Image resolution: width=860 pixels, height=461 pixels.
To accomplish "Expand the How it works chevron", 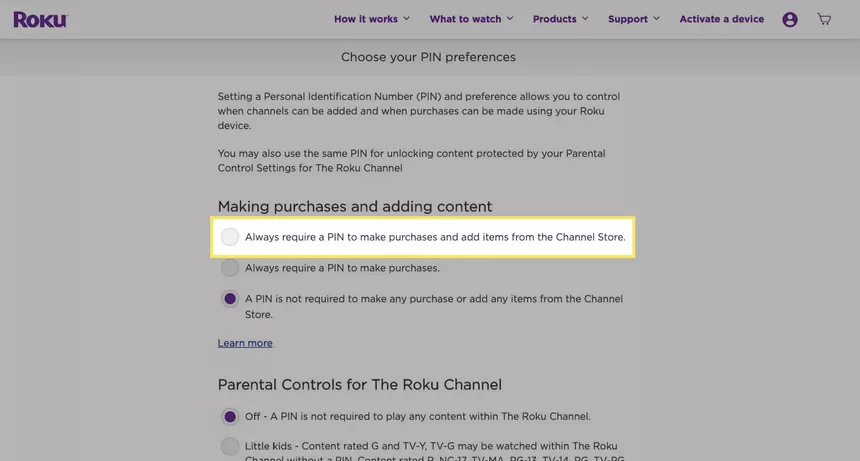I will (x=406, y=19).
